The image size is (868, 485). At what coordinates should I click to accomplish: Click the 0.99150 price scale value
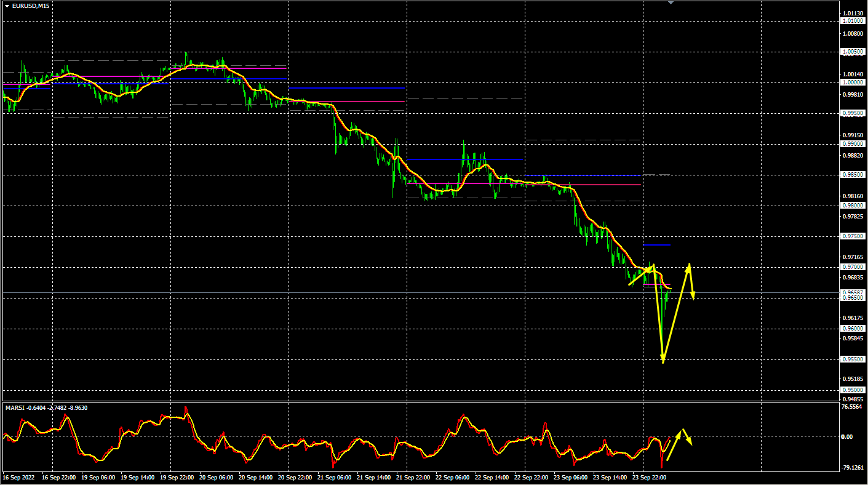click(851, 135)
